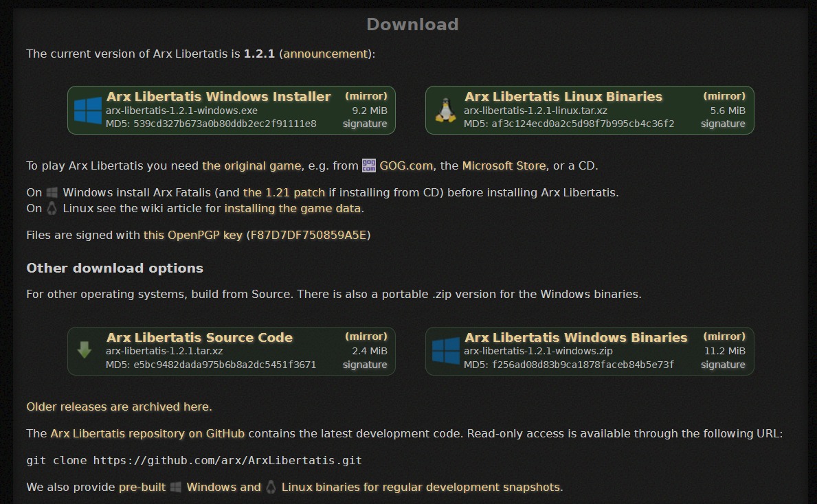Open 'this OpenPGP key' link

point(193,236)
